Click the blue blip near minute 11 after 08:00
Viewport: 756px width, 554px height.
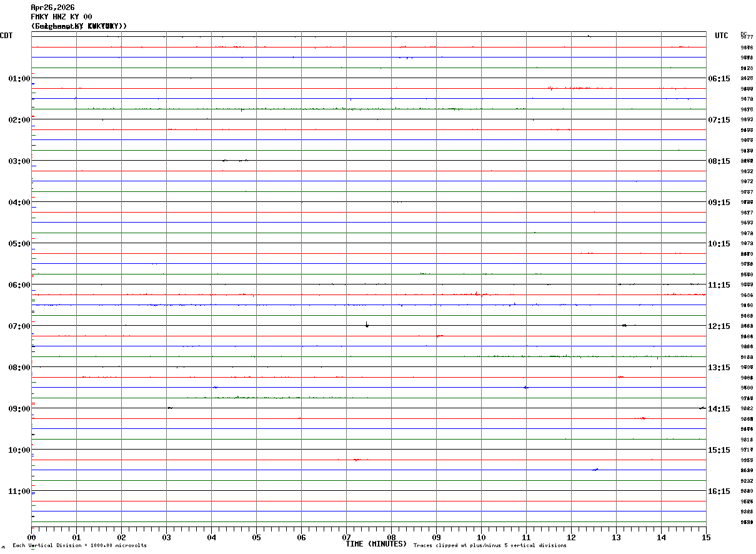tap(526, 387)
